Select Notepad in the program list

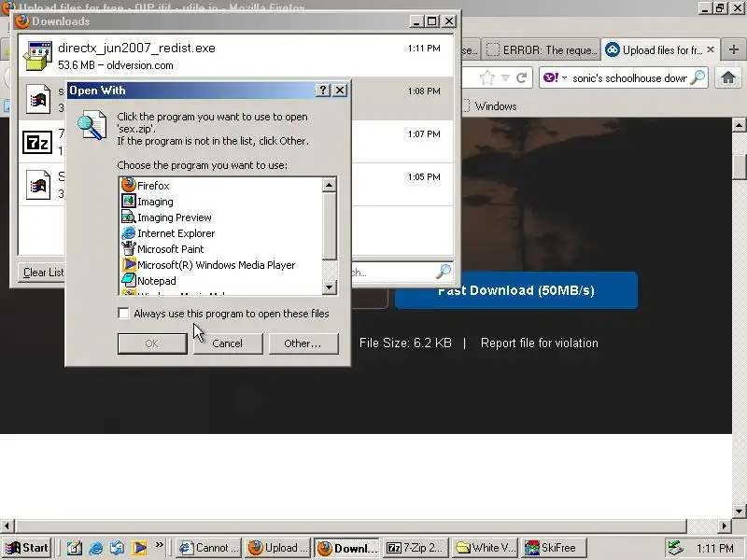point(148,281)
